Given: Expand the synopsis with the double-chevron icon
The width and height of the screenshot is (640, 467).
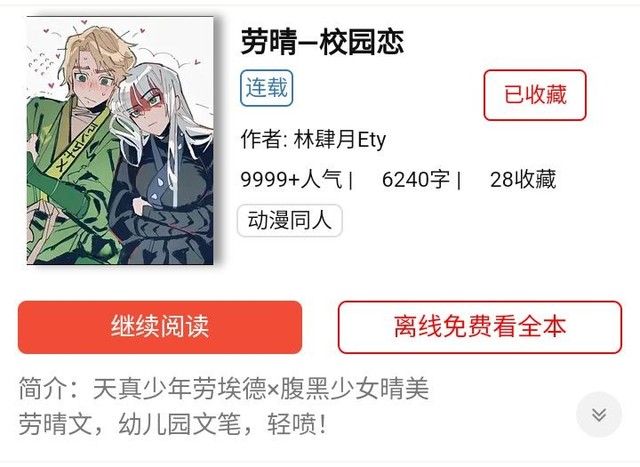Looking at the screenshot, I should point(599,415).
